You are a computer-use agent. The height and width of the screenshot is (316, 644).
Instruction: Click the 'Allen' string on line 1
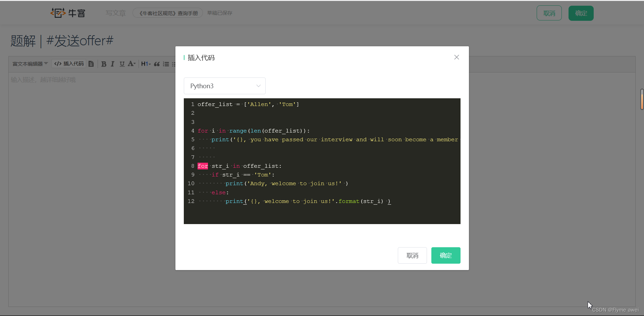click(x=259, y=104)
